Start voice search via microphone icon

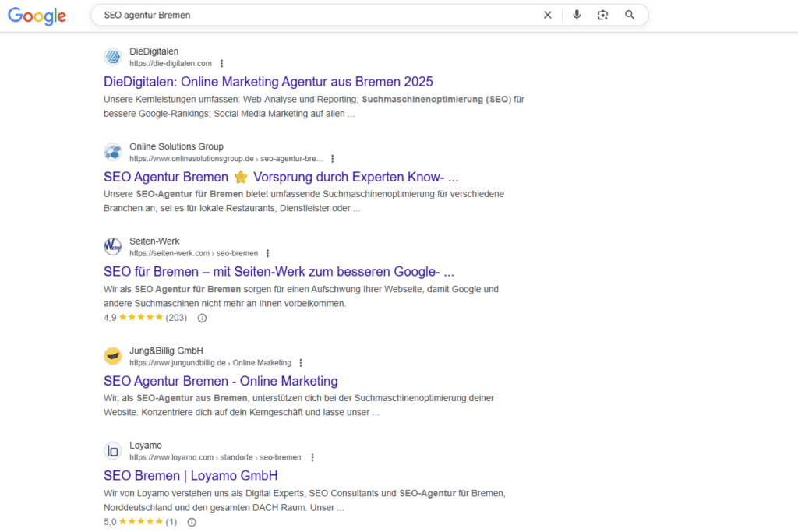tap(577, 16)
